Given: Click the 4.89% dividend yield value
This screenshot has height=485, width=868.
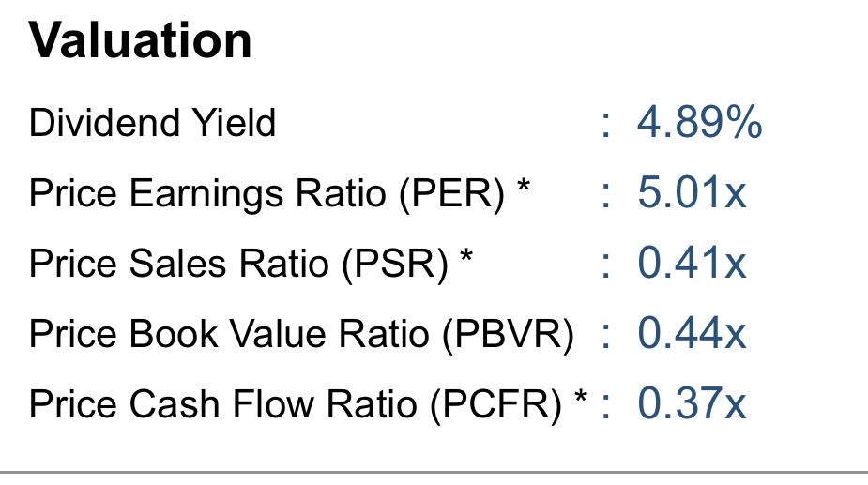Looking at the screenshot, I should (699, 123).
